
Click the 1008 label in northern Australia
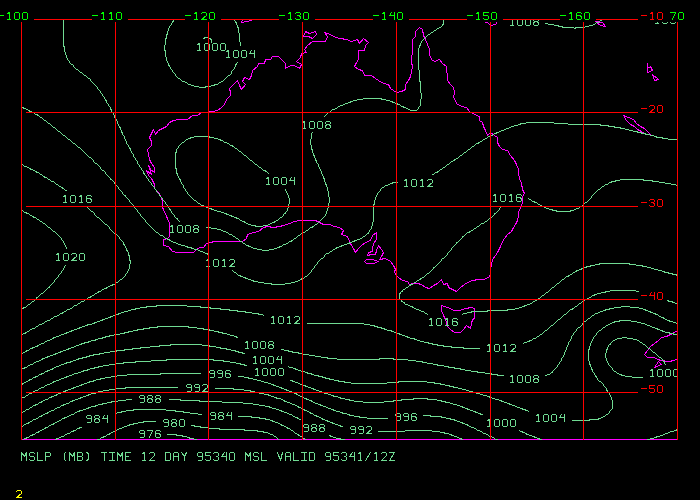point(316,125)
